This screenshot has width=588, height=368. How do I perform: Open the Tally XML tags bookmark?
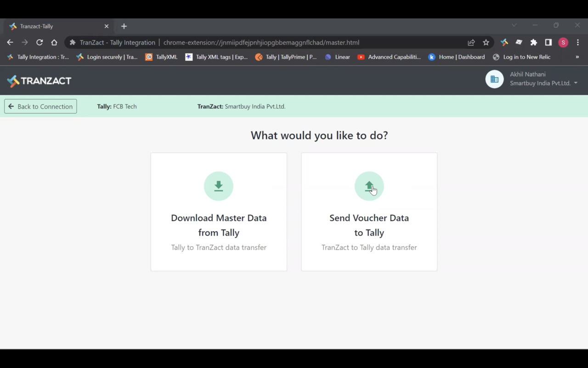coord(216,57)
